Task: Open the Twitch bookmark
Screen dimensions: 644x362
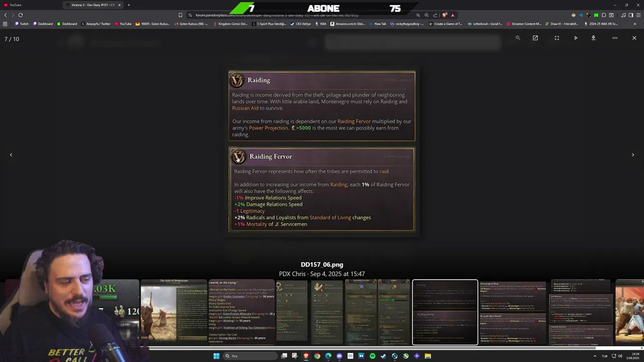Action: (x=22, y=24)
